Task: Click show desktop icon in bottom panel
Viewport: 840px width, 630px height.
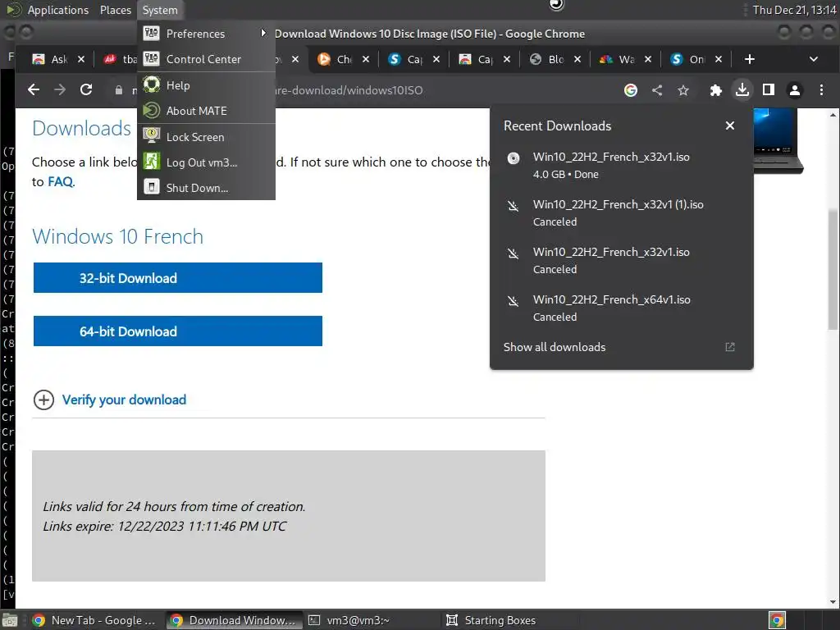Action: pyautogui.click(x=10, y=620)
